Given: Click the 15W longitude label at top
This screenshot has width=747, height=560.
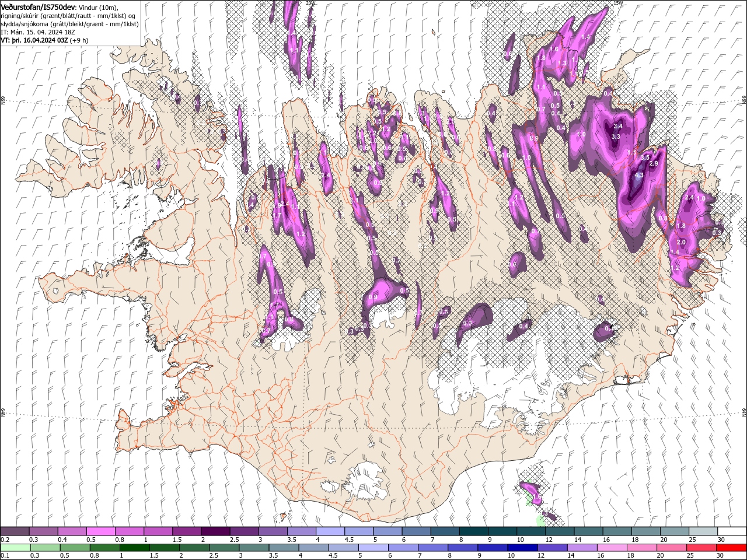Looking at the screenshot, I should pyautogui.click(x=618, y=3).
